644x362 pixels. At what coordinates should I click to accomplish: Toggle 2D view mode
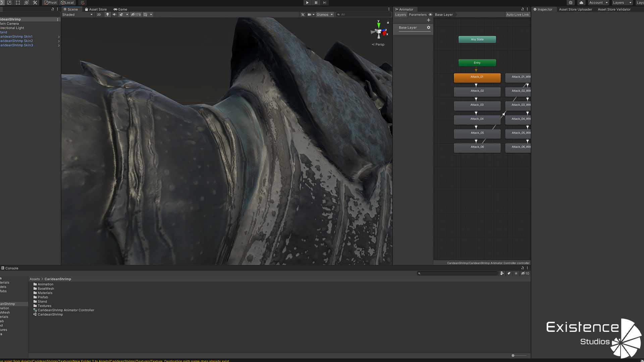pos(99,15)
